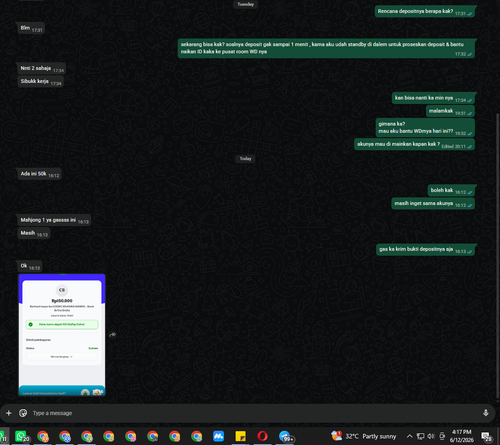Screen dimensions: 500x445
Task: Open the 32°C Partly sunny weather widget
Action: 363,436
